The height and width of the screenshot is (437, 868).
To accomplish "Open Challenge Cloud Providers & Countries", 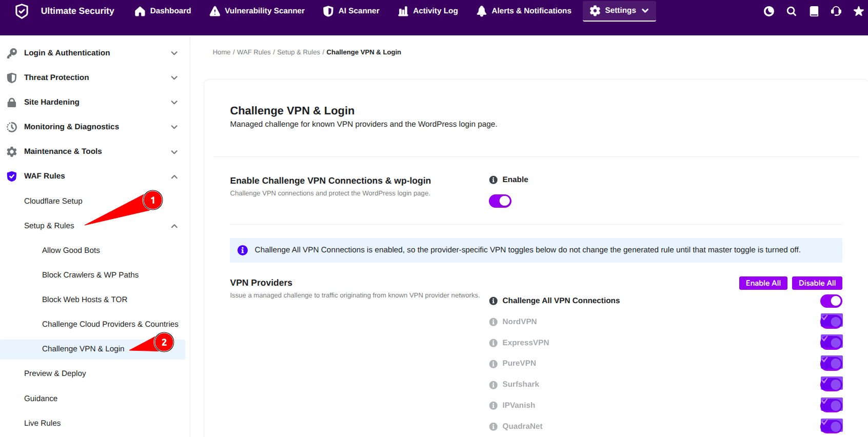I will pyautogui.click(x=110, y=324).
